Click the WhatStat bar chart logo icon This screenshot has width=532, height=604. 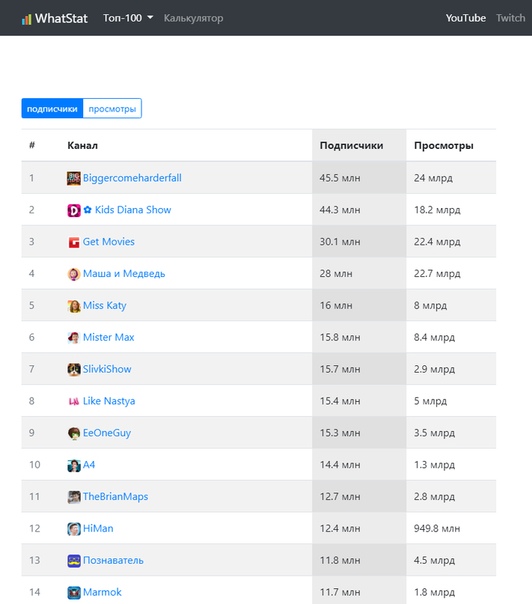pyautogui.click(x=26, y=19)
